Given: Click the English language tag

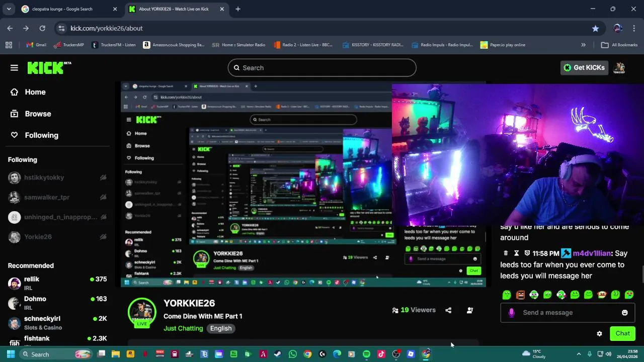Looking at the screenshot, I should [221, 328].
